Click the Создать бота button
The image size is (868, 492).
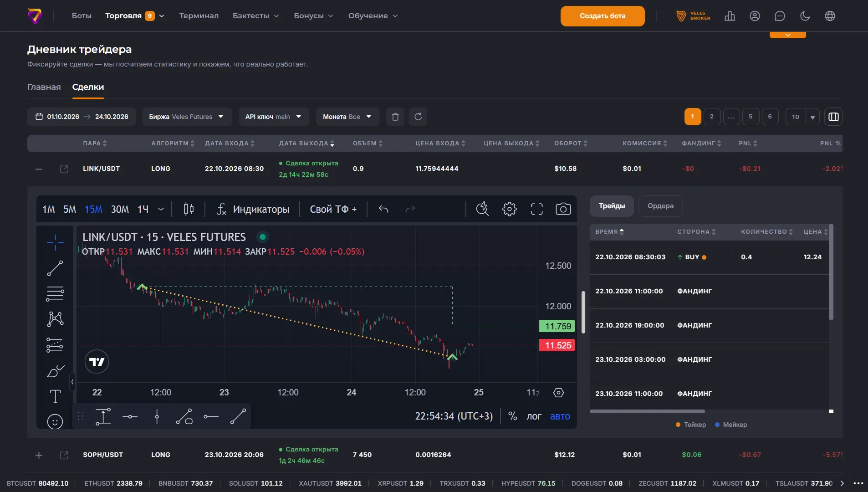602,16
